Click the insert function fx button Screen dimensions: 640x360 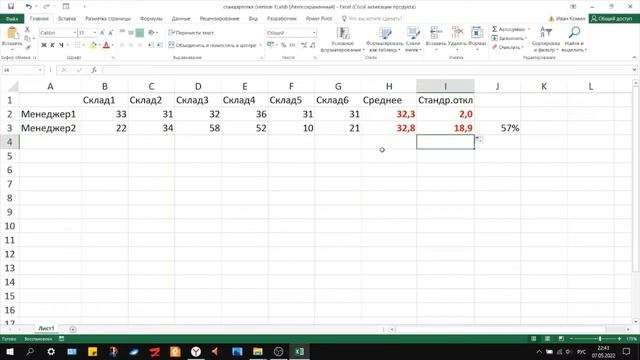click(x=94, y=70)
